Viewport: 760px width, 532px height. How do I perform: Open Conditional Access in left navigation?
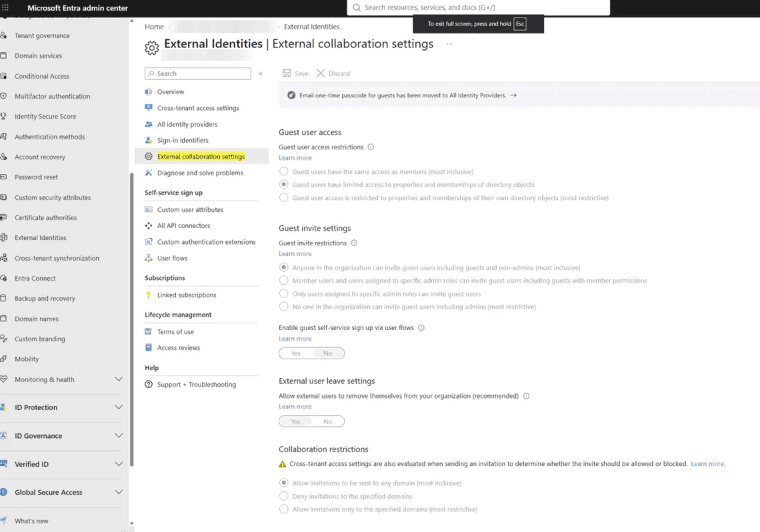(x=42, y=76)
